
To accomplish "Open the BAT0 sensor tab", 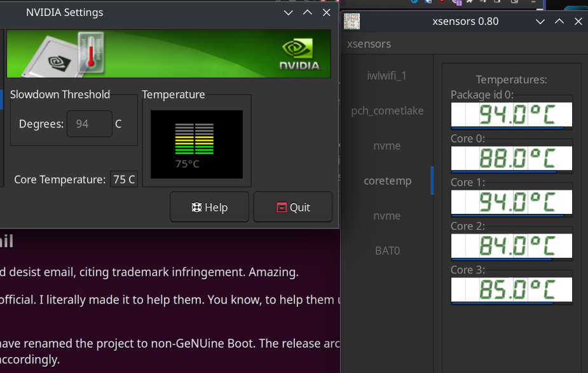I will pyautogui.click(x=386, y=251).
